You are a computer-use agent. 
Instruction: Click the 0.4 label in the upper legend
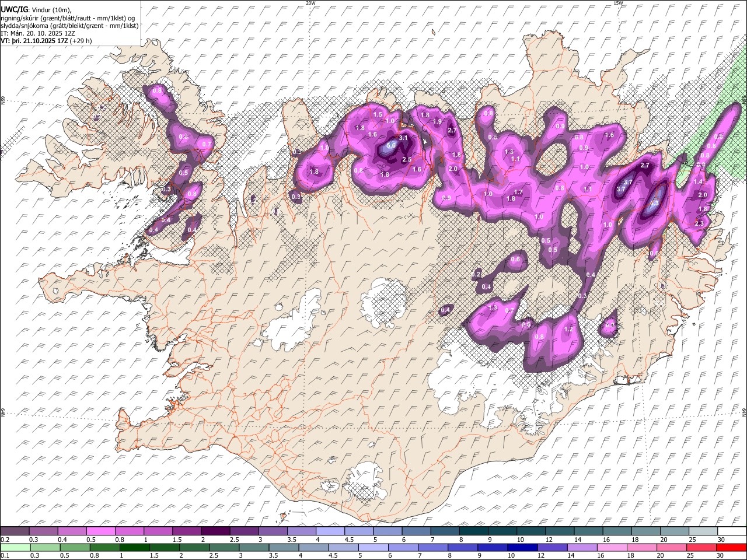(x=61, y=540)
